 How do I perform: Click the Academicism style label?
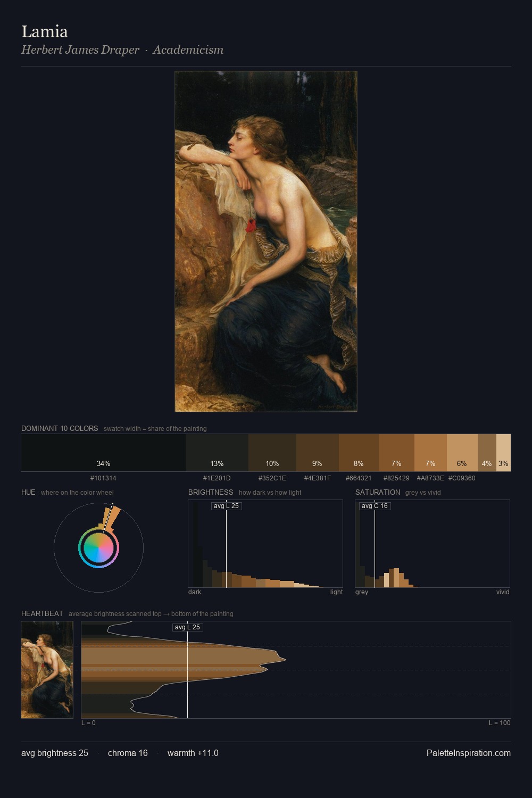pyautogui.click(x=188, y=50)
